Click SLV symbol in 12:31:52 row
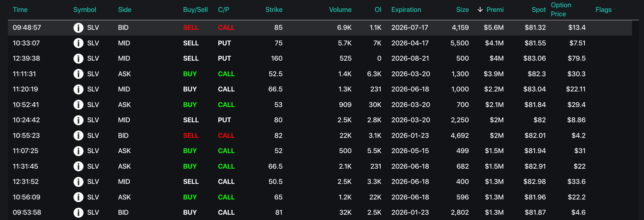Image resolution: width=644 pixels, height=220 pixels. coord(93,182)
